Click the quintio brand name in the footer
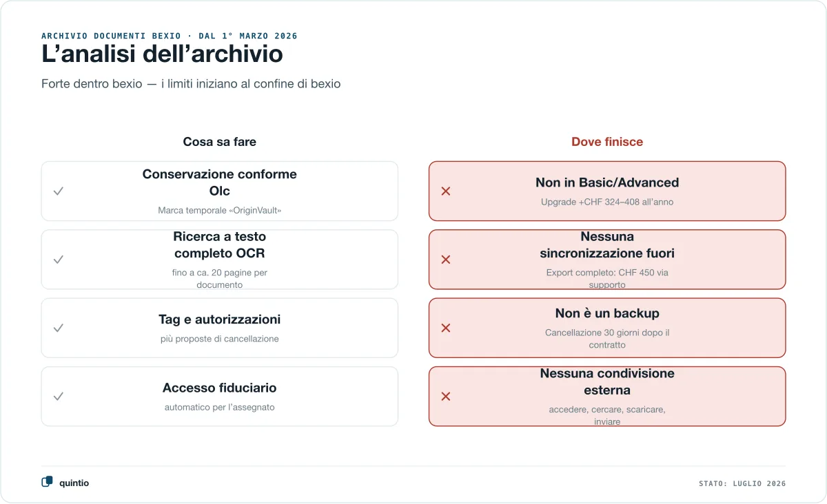This screenshot has width=827, height=504. tap(74, 483)
